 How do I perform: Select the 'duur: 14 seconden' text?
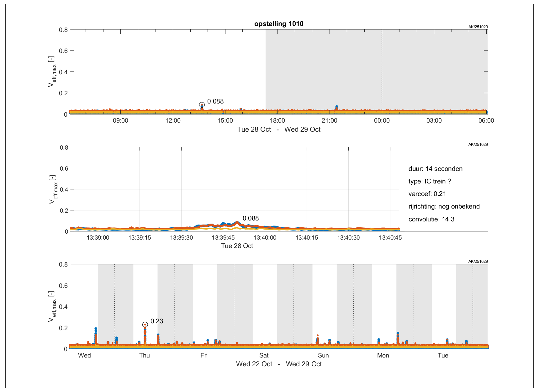(435, 169)
